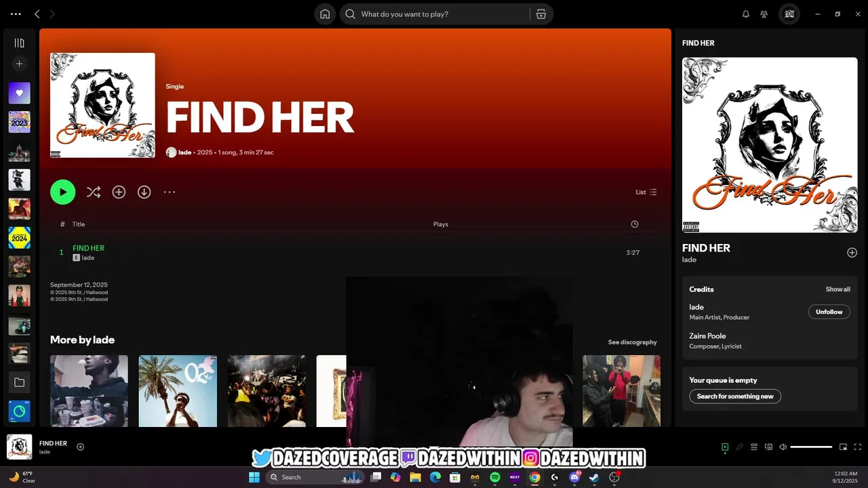This screenshot has width=868, height=488.
Task: Open the palm tree album cover
Action: 178,391
